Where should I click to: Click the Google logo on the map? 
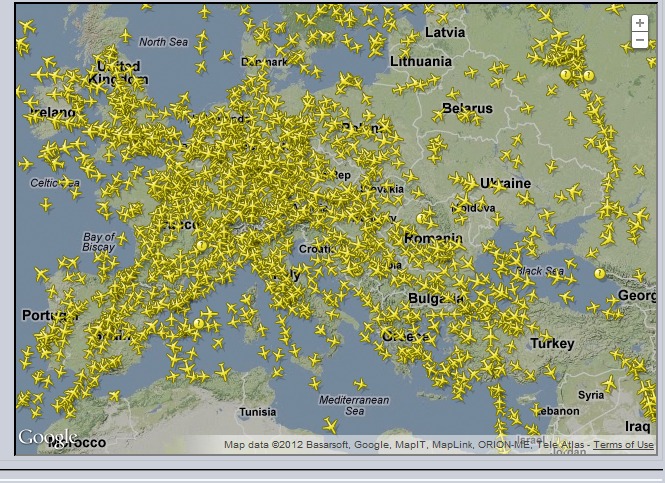pos(47,437)
